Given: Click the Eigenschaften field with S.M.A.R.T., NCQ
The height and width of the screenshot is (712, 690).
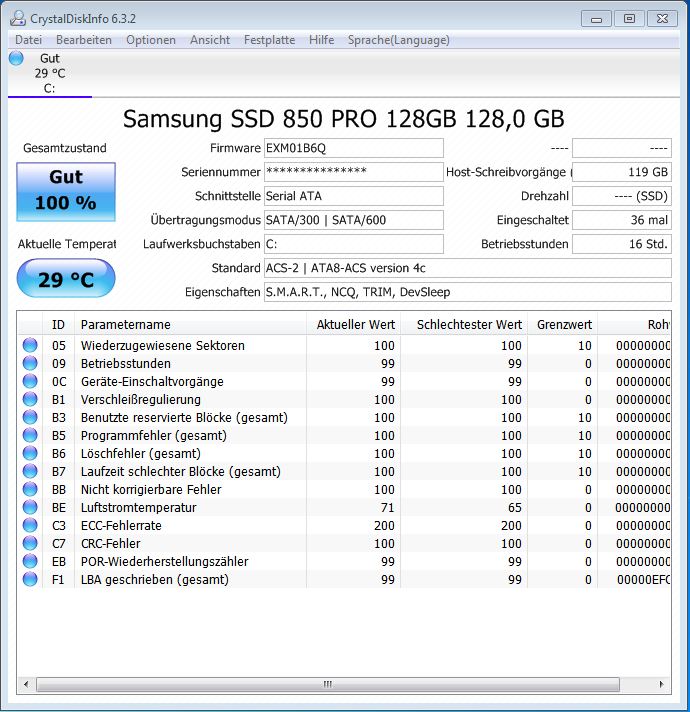Looking at the screenshot, I should [468, 292].
